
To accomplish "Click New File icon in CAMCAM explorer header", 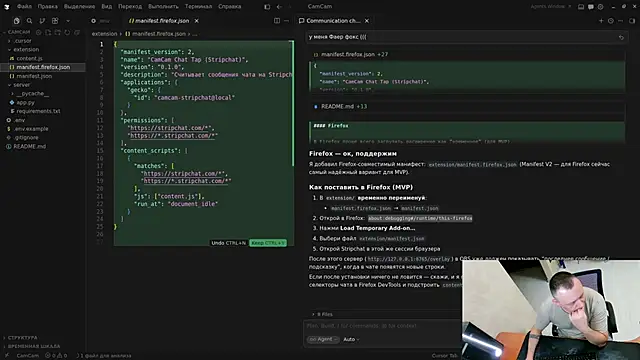I will click(x=48, y=32).
